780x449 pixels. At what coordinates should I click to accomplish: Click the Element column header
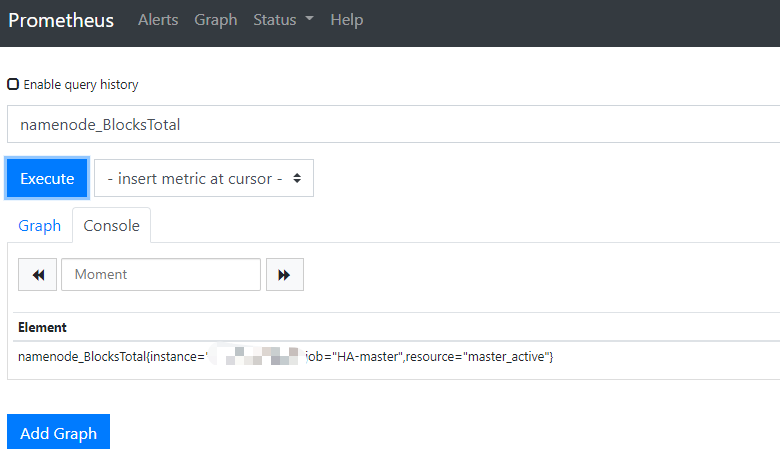42,327
